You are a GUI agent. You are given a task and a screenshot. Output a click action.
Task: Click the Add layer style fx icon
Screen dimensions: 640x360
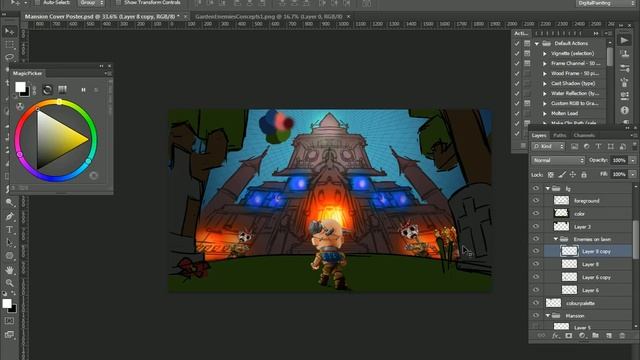click(x=555, y=336)
